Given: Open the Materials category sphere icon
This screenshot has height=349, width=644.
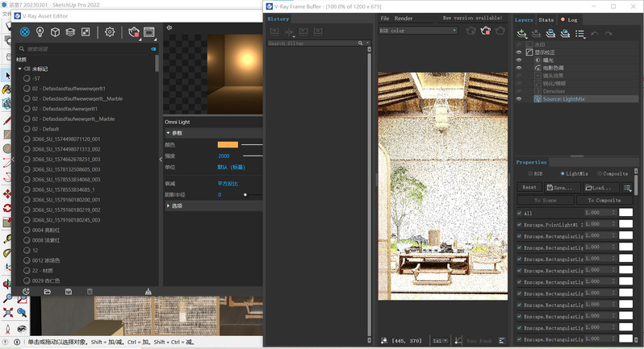Looking at the screenshot, I should [25, 32].
